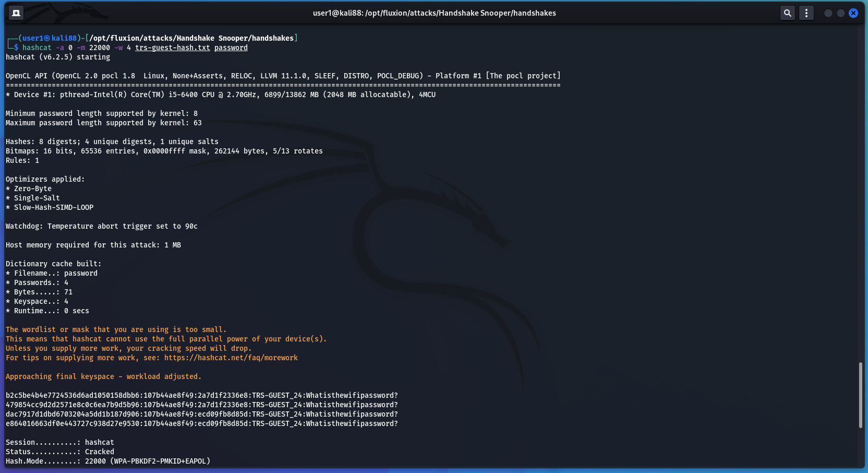This screenshot has height=473, width=868.
Task: Click the 'OpenCL API' platform line
Action: (x=283, y=76)
